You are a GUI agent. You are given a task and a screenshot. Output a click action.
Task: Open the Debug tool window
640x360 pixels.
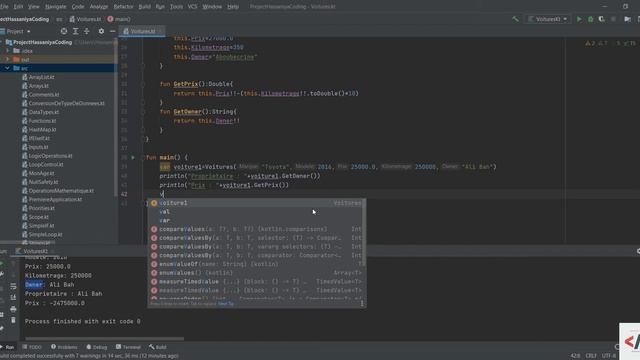tap(96, 347)
